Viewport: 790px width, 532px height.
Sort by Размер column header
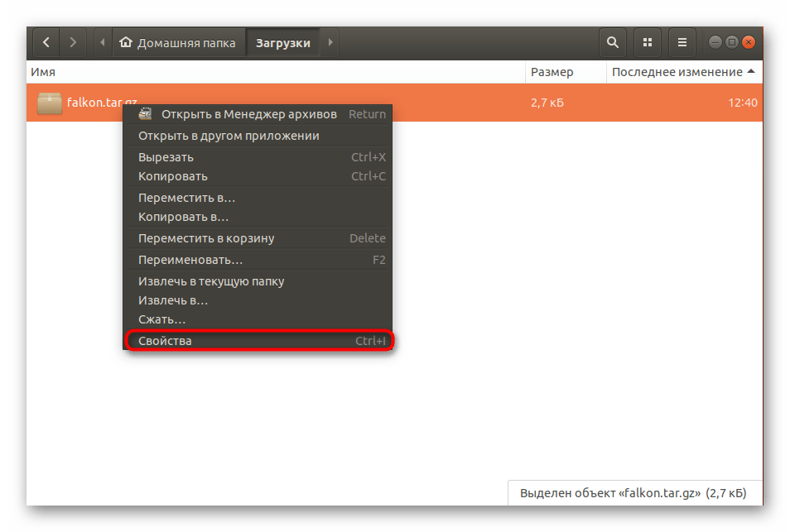(552, 72)
